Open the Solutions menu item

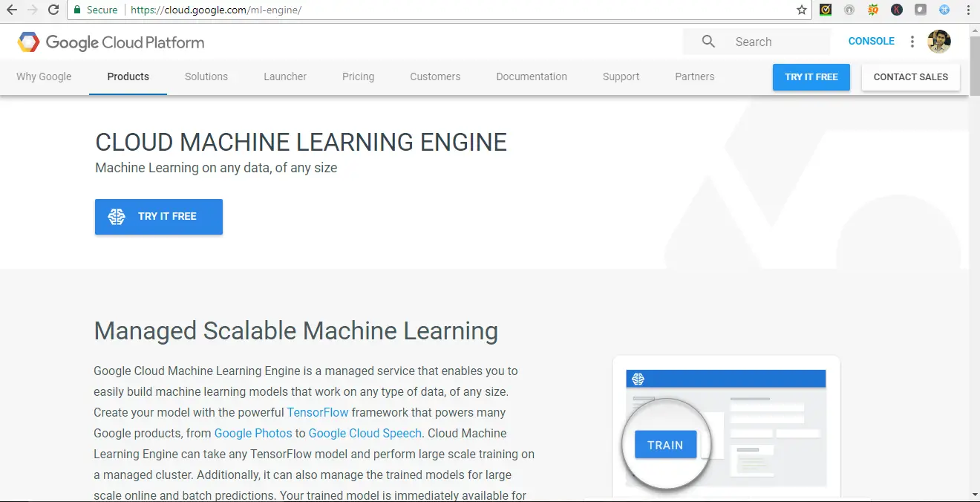[206, 76]
